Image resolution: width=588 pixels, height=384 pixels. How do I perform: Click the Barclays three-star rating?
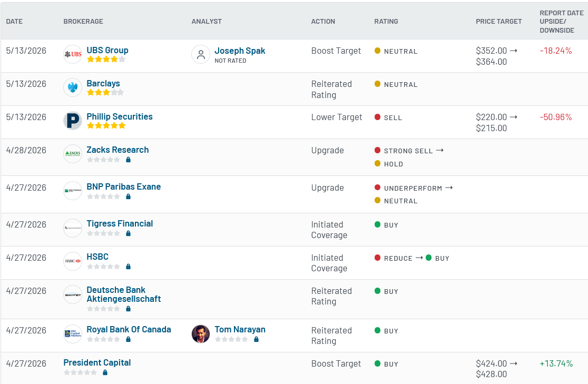(x=105, y=92)
